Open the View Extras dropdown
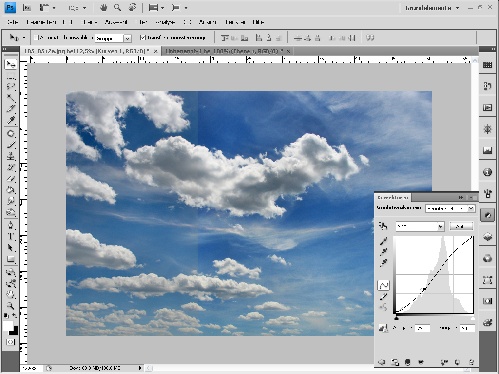Screen dimensions: 499x374 coord(47,8)
